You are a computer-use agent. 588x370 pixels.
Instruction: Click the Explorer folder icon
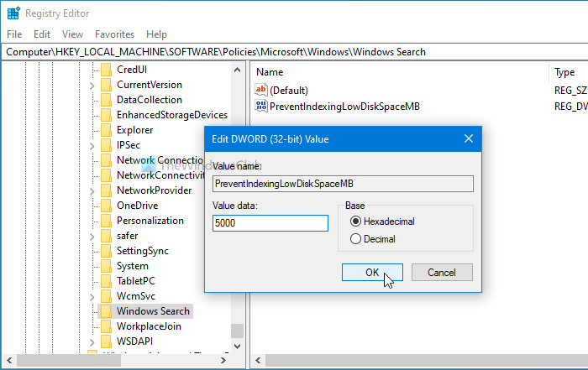click(x=106, y=130)
